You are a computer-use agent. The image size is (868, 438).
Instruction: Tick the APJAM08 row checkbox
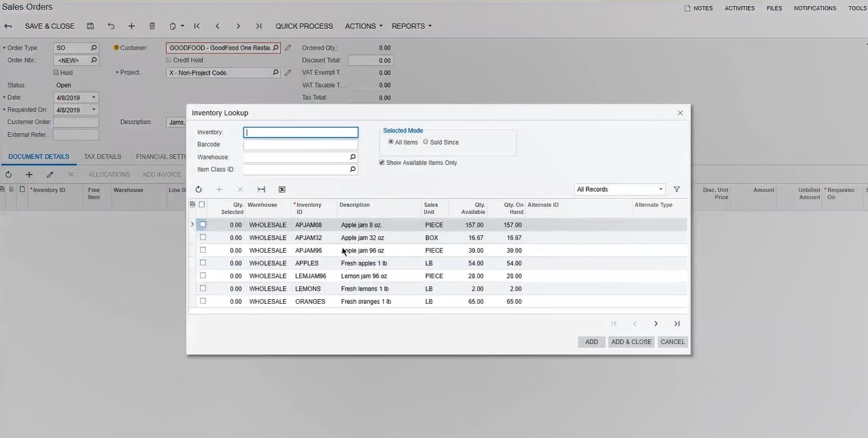tap(203, 224)
